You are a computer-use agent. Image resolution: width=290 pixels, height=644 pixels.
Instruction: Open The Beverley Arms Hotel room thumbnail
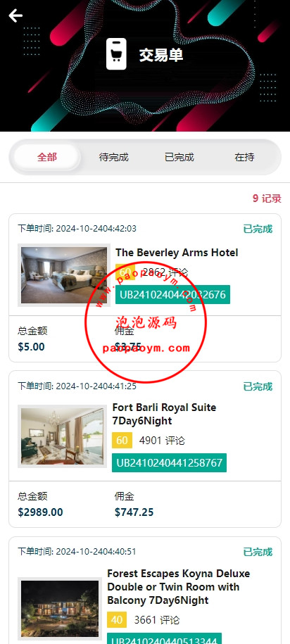[64, 275]
